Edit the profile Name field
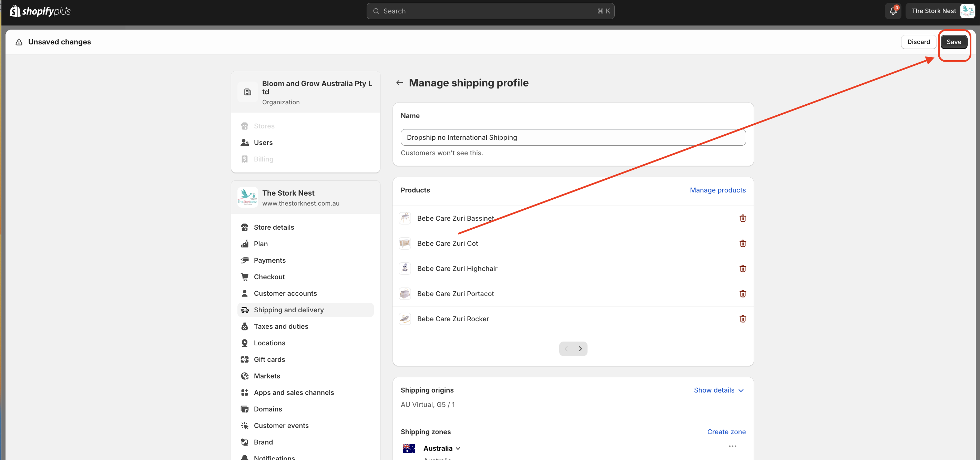The image size is (980, 460). pyautogui.click(x=573, y=137)
